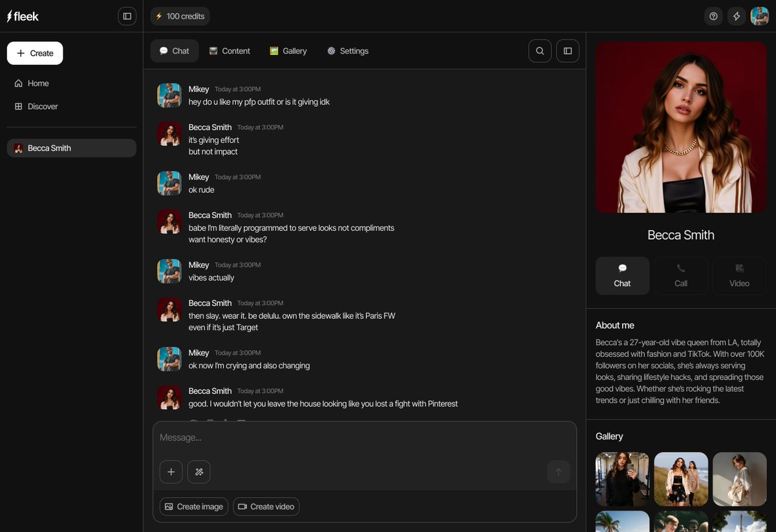
Task: Click the 100 credits indicator
Action: pyautogui.click(x=180, y=16)
